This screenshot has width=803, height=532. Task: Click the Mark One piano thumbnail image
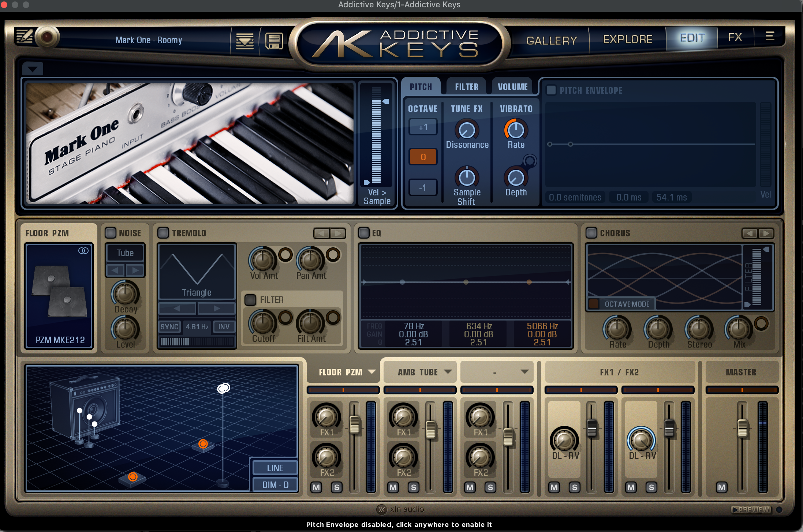click(x=190, y=143)
